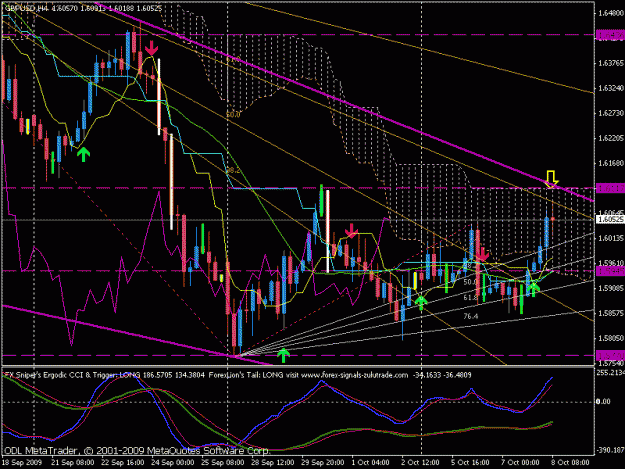Select the 1.58575 price axis label
The height and width of the screenshot is (469, 625).
pos(610,313)
